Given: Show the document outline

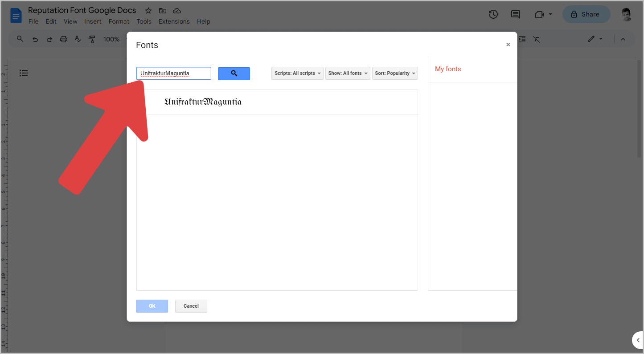Looking at the screenshot, I should (24, 73).
